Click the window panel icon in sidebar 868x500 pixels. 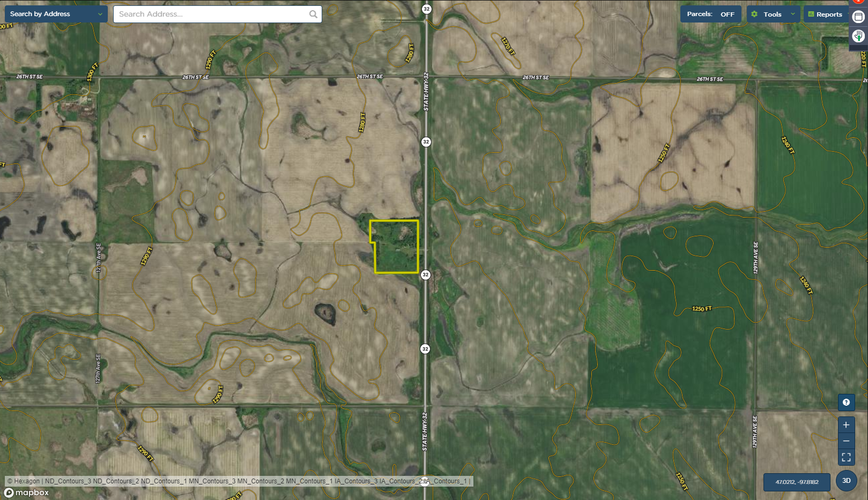(858, 17)
